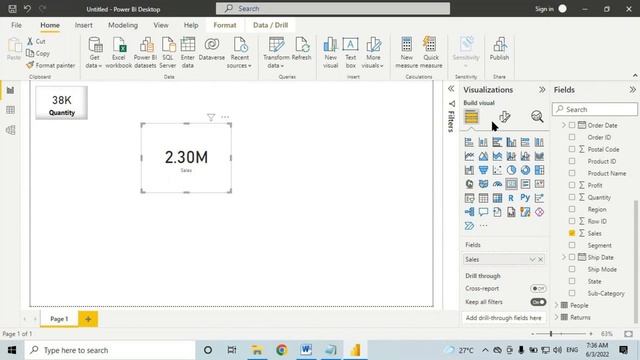Switch to Insert ribbon tab
640x360 pixels.
(x=84, y=25)
